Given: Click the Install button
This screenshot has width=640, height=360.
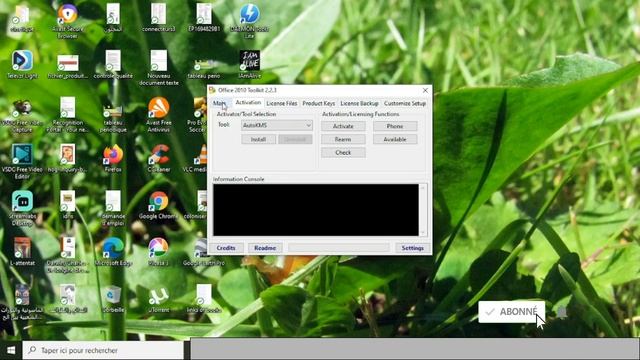Looking at the screenshot, I should (x=258, y=139).
